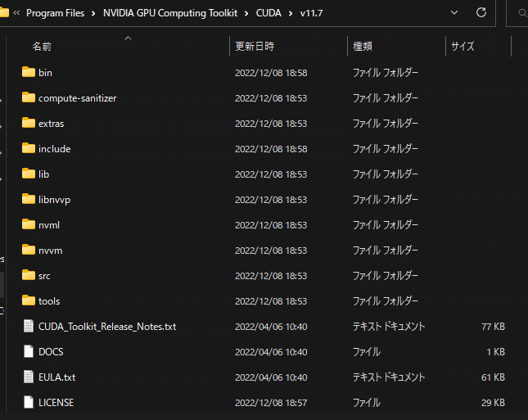Sort by 種類 column header
528x420 pixels.
tap(363, 46)
